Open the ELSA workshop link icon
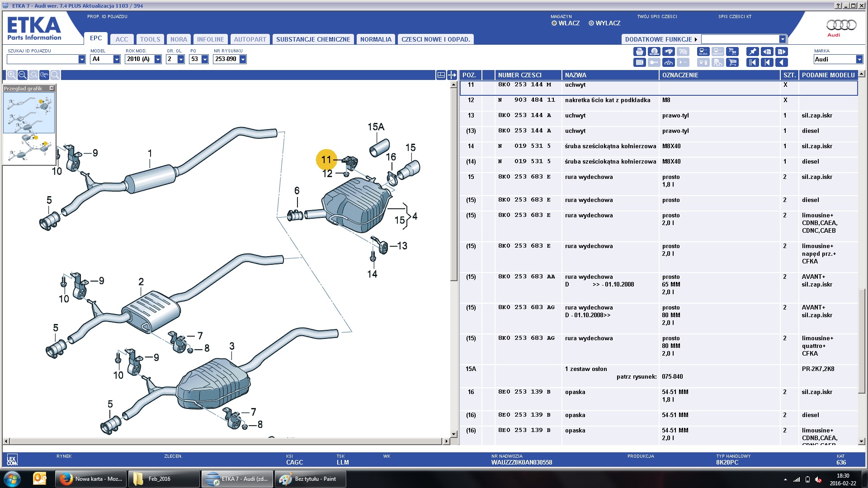868x488 pixels. pos(703,52)
